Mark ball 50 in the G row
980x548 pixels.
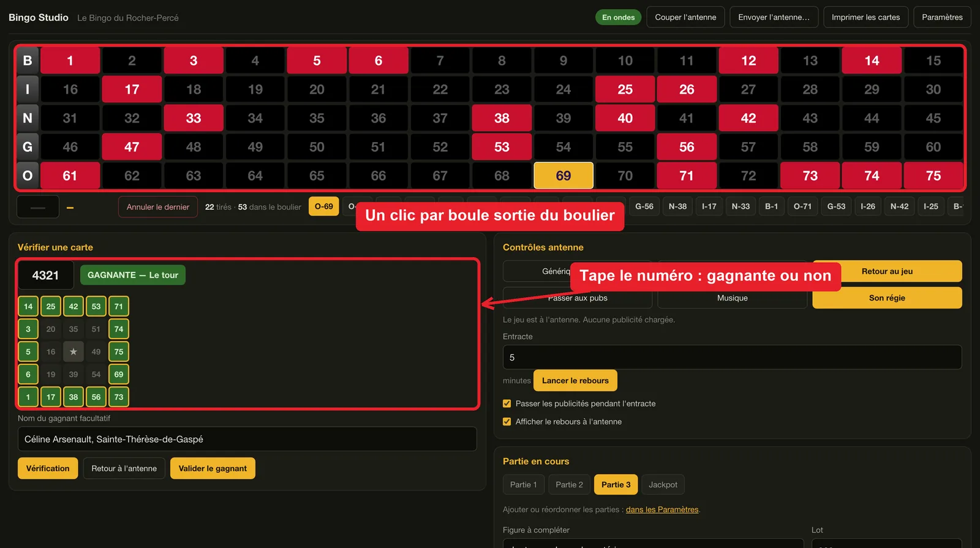tap(317, 147)
